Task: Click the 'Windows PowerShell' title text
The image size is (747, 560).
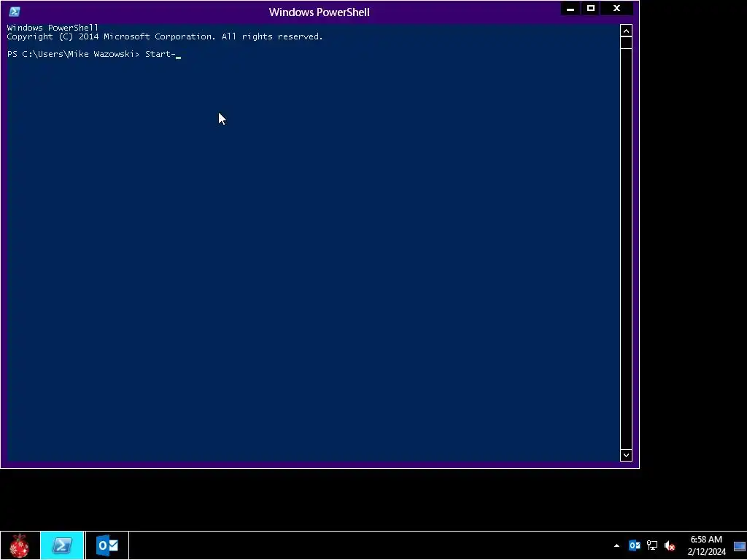Action: (320, 12)
